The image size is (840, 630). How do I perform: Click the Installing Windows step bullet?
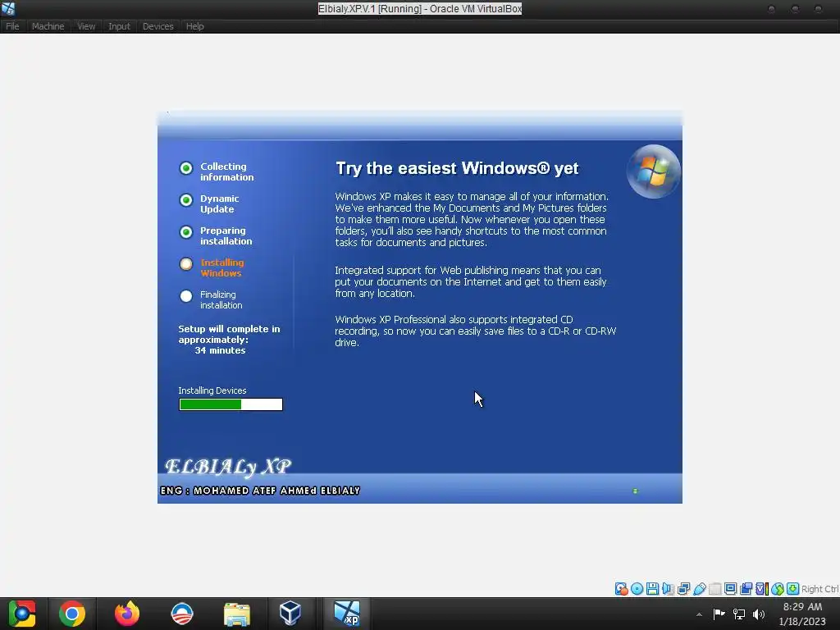click(x=186, y=264)
